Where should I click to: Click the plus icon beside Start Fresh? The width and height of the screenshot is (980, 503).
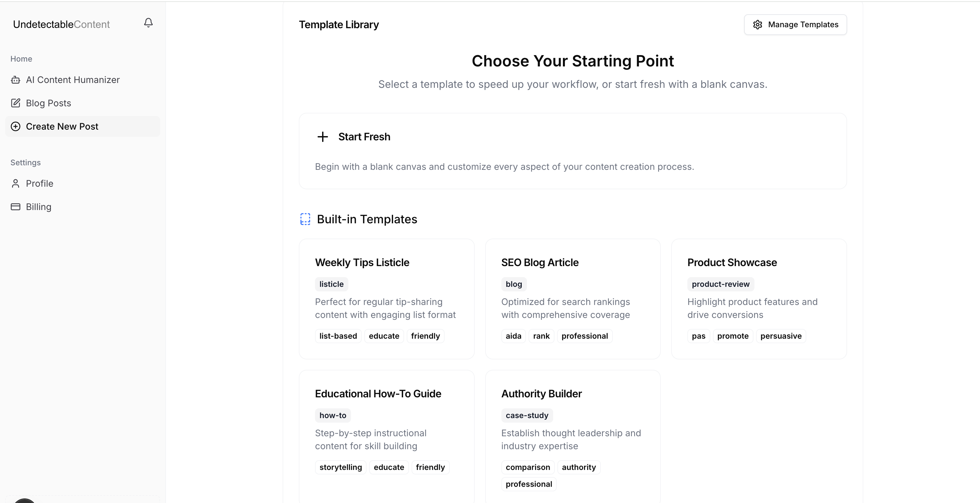click(x=322, y=137)
